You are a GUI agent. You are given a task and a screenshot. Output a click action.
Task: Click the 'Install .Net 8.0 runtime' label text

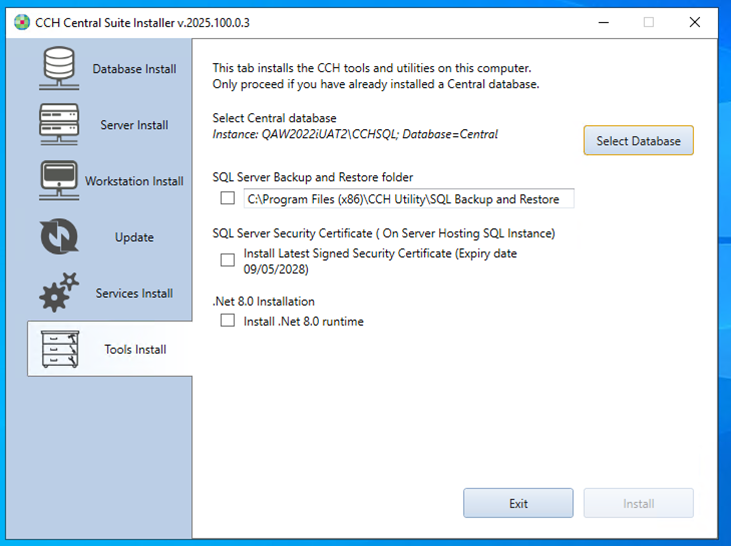pos(303,321)
